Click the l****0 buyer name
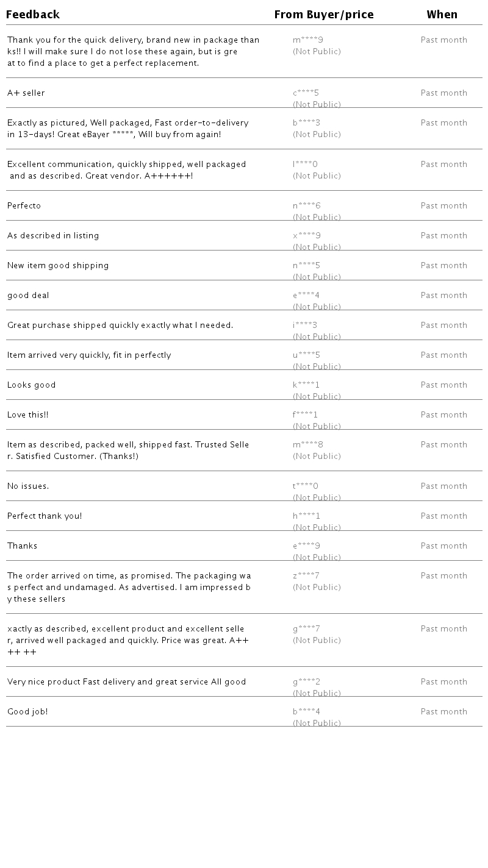 (305, 165)
